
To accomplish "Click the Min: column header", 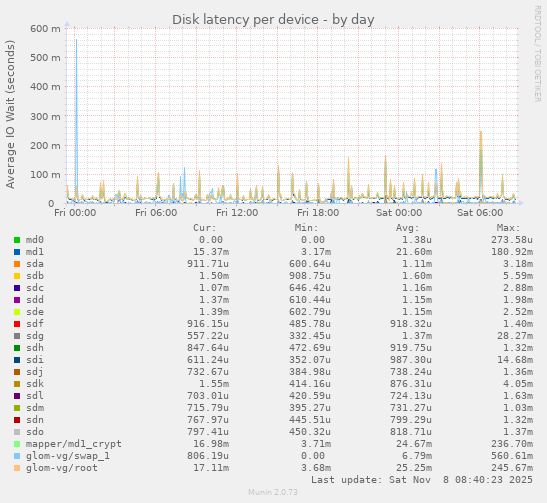I will [x=306, y=228].
